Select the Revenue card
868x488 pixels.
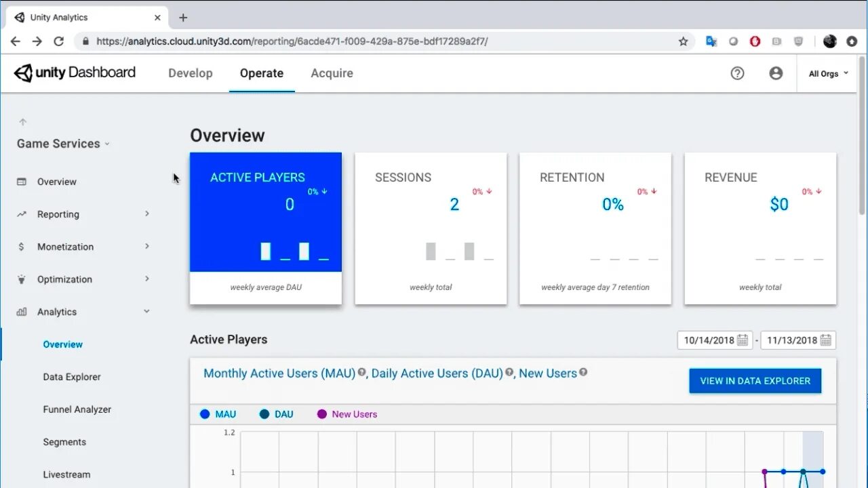760,228
